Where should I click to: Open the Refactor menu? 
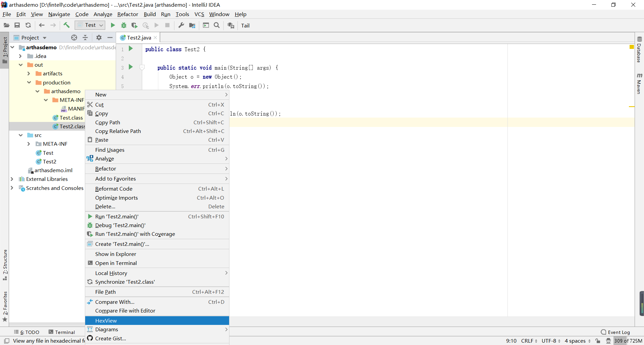click(127, 14)
